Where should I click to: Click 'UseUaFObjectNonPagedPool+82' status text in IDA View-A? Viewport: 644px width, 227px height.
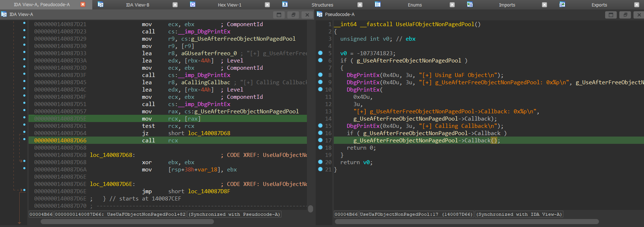[x=146, y=214]
